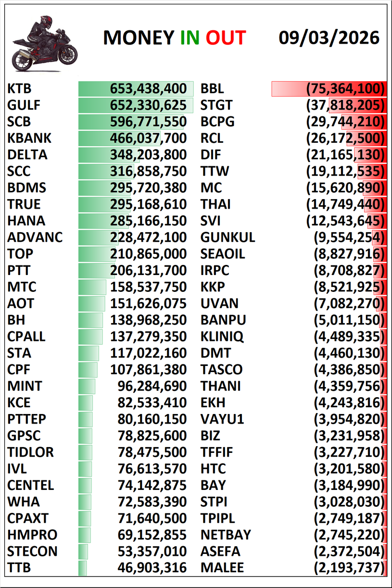Click the CPALL inflow amount 137,279,350
Screen dimensions: 392x588
(148, 337)
